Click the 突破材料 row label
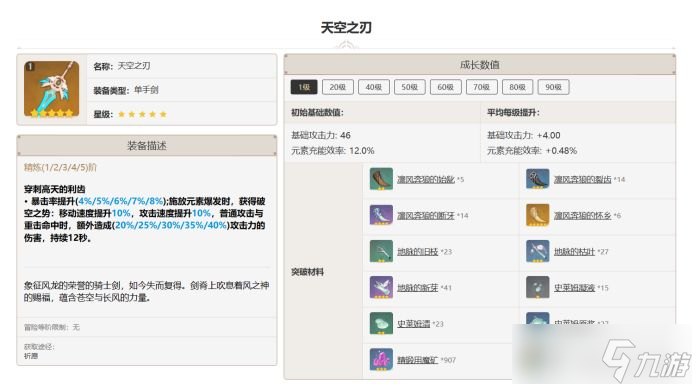Viewport: 692px width, 384px height. 307,272
